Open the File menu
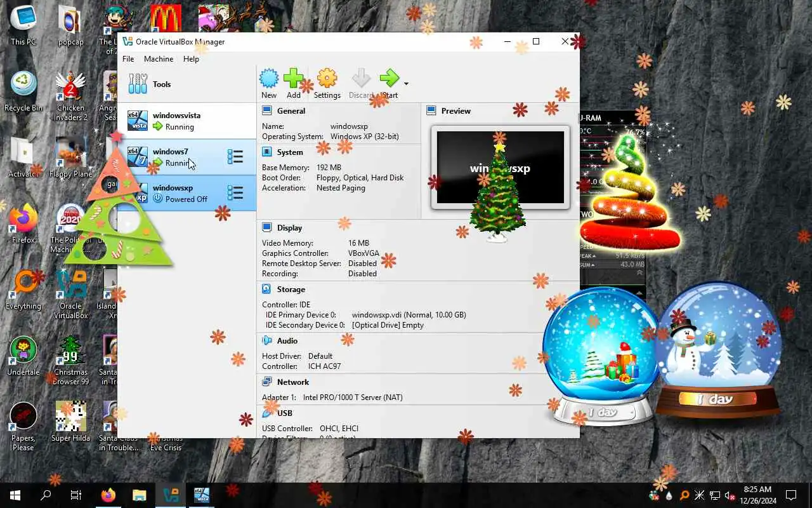The image size is (812, 508). pos(128,58)
